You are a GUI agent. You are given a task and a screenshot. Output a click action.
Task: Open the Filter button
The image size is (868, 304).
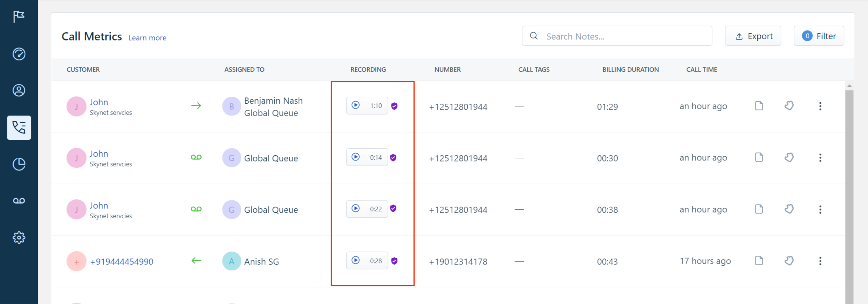coord(819,36)
